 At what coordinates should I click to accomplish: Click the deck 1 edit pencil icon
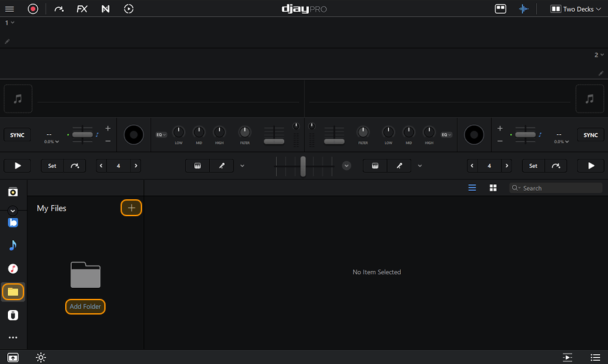(x=7, y=41)
